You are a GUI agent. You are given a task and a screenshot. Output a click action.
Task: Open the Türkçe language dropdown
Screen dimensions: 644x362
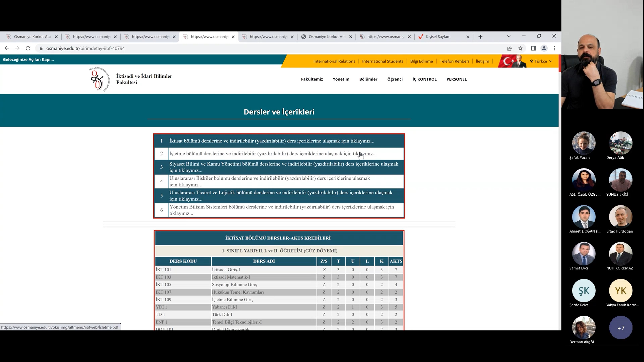click(541, 61)
